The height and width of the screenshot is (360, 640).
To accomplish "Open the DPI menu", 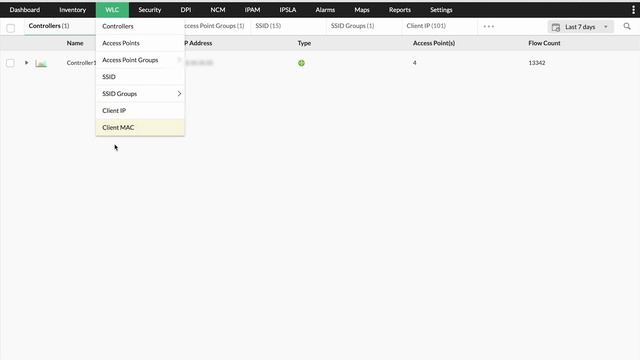I will [186, 10].
